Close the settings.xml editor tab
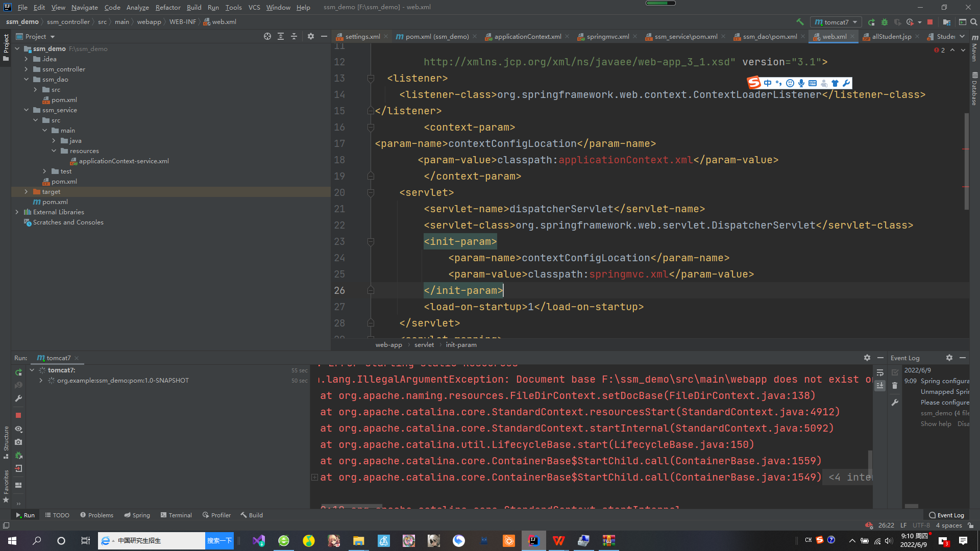The image size is (980, 551). 386,36
